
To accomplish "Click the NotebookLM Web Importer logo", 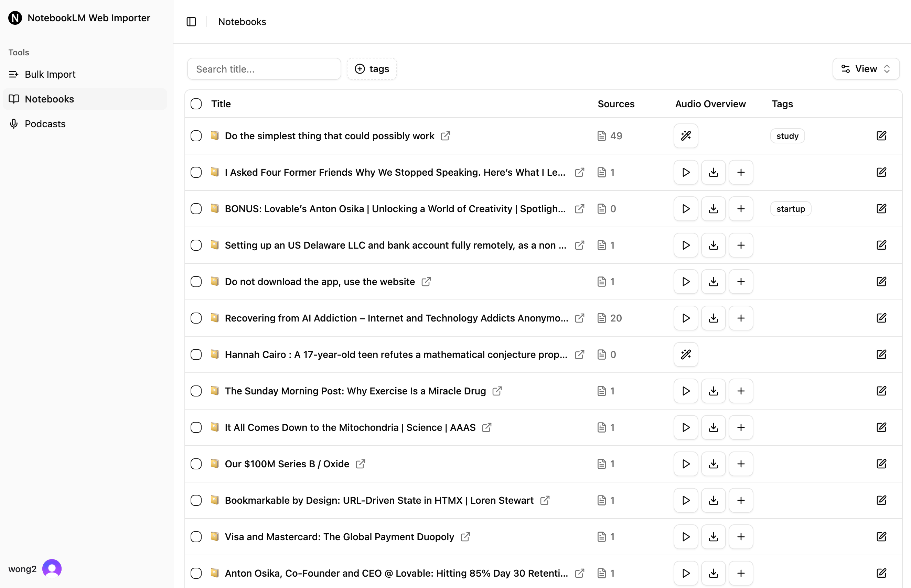I will point(15,18).
